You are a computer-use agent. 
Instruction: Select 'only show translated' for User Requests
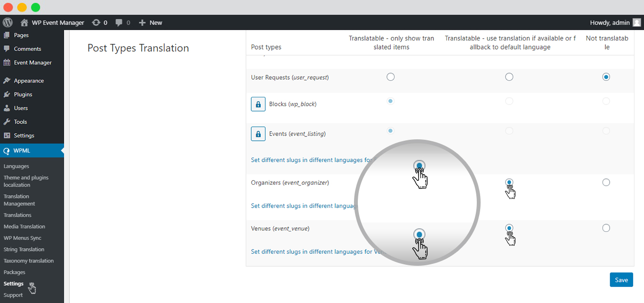391,77
